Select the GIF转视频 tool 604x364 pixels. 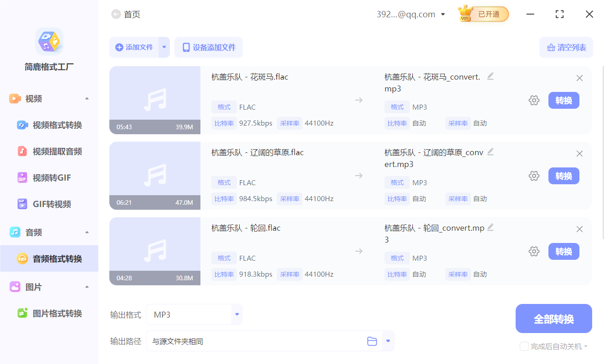tap(47, 204)
